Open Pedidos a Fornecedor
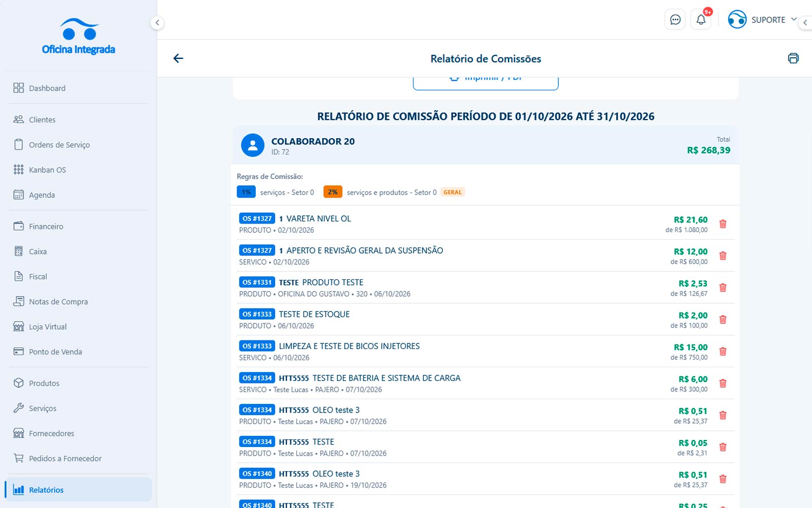Viewport: 812px width, 508px height. point(78,458)
